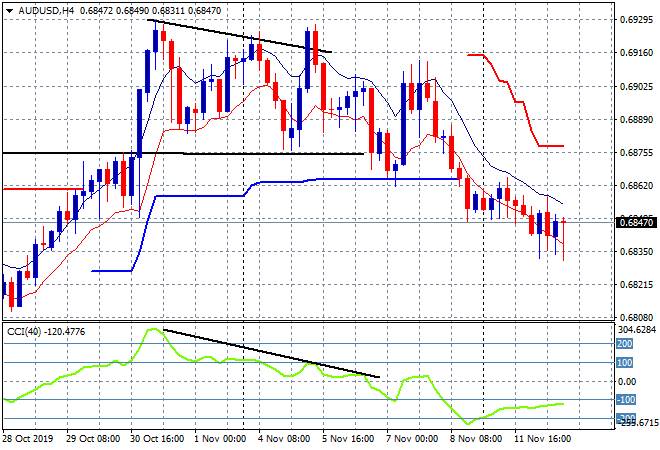Screen dimensions: 660x450
Task: Click the 5 Nov 16:00 time label
Action: click(x=348, y=439)
